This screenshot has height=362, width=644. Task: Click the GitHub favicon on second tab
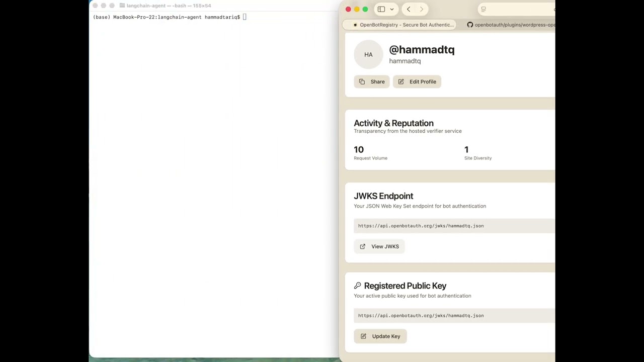tap(470, 25)
